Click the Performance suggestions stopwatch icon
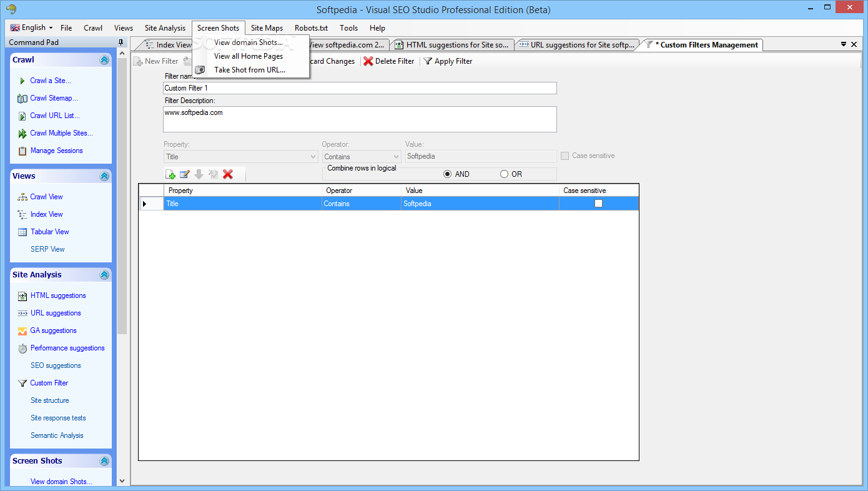Image resolution: width=868 pixels, height=491 pixels. pos(22,348)
